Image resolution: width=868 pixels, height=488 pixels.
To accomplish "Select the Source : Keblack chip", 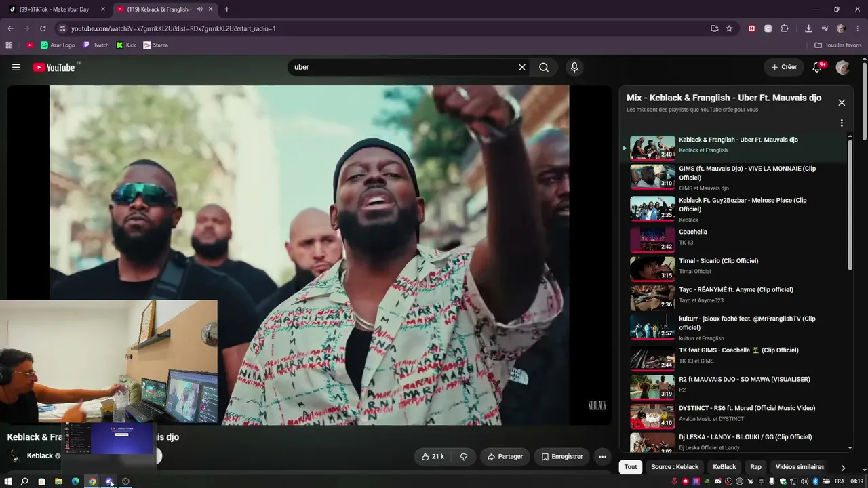I will click(x=675, y=467).
